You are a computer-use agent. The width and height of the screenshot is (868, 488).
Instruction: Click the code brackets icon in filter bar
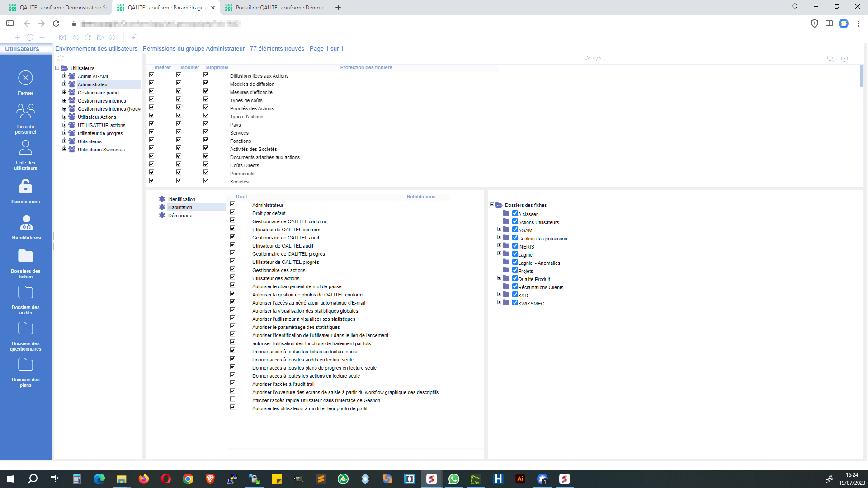point(597,59)
